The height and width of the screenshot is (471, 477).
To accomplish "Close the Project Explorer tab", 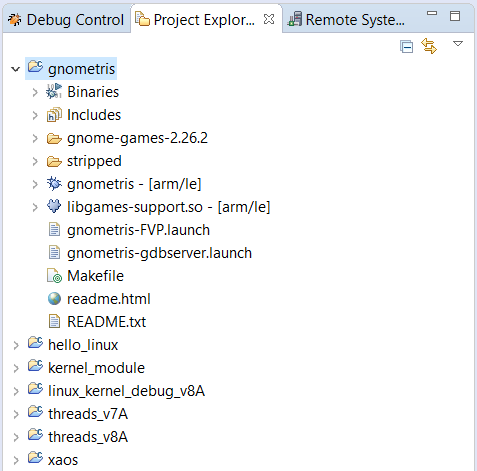I will coord(269,19).
